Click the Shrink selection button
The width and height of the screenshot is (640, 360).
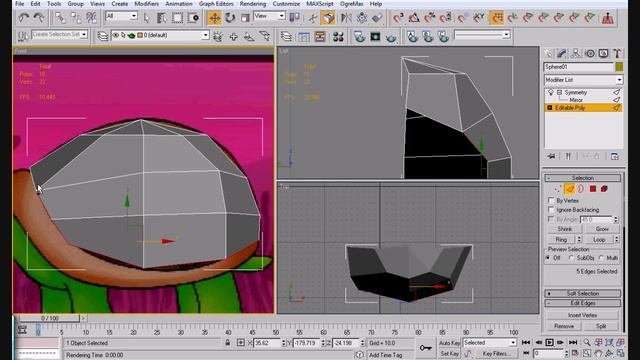click(564, 229)
